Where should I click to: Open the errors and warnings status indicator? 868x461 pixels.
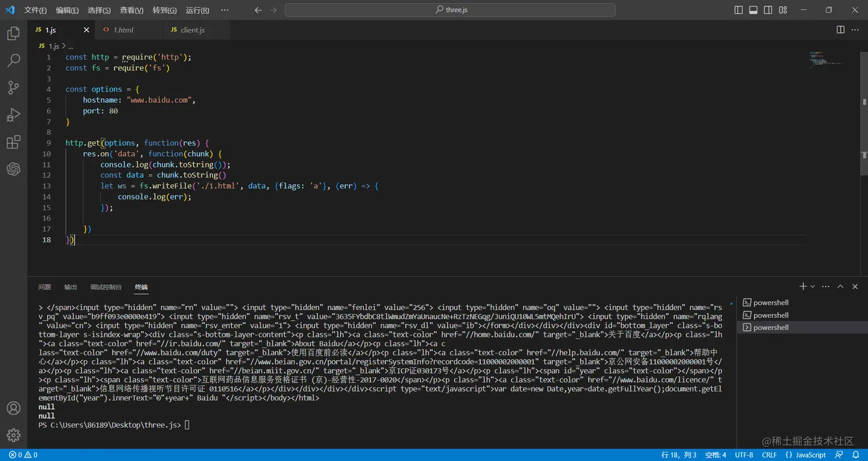tap(23, 455)
